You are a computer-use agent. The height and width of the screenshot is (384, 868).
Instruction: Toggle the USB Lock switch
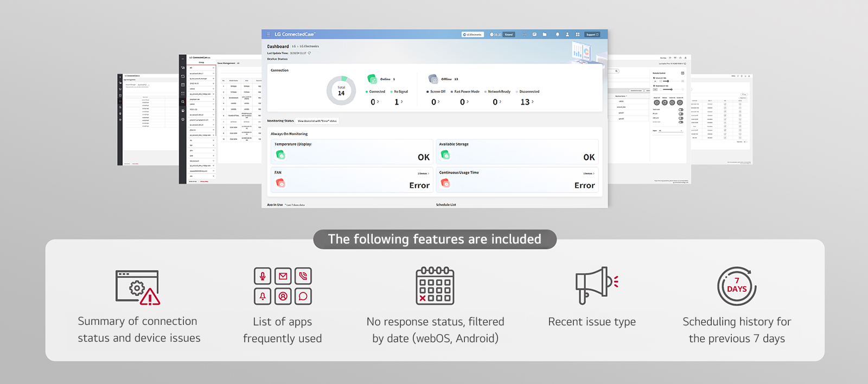(x=681, y=118)
